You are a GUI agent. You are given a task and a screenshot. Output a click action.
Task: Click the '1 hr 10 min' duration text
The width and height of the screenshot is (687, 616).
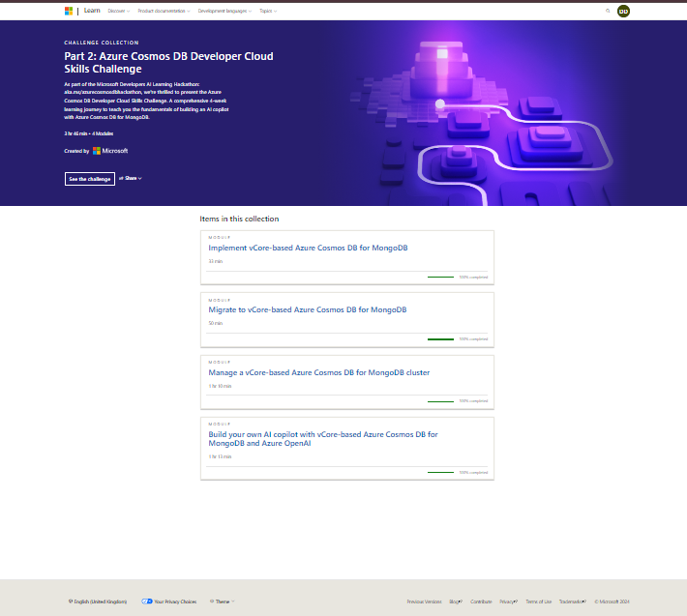coord(220,386)
